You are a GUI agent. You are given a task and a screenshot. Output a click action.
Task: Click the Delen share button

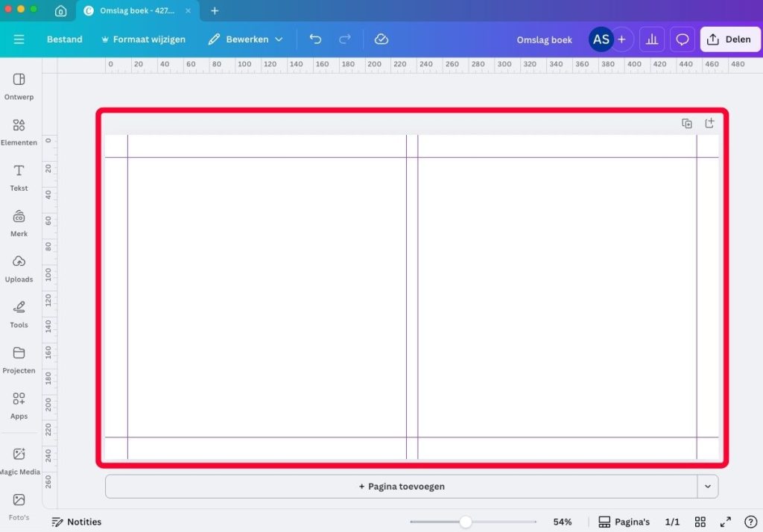(729, 39)
